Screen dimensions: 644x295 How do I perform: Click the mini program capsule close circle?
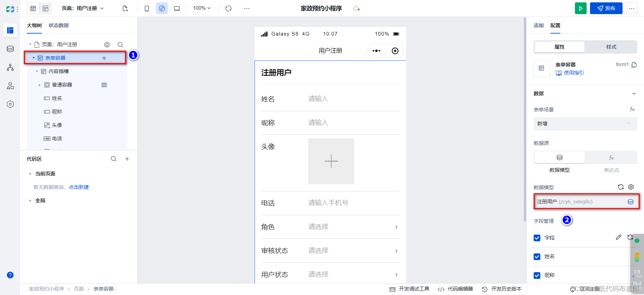coord(395,51)
